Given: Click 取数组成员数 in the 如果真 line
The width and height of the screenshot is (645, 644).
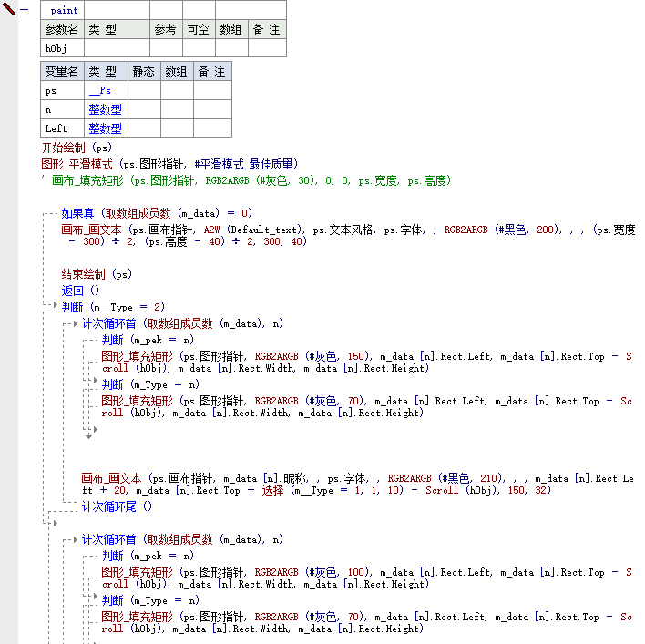Looking at the screenshot, I should click(x=138, y=213).
